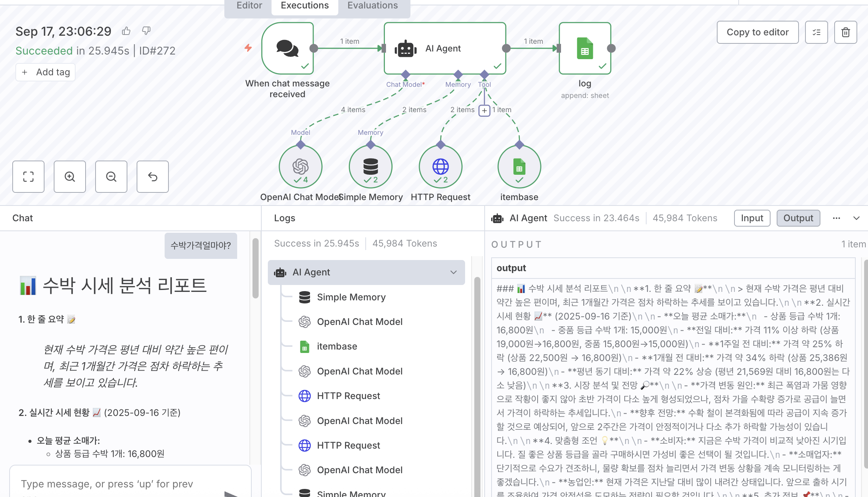
Task: Delete execution with the trash icon
Action: 845,32
